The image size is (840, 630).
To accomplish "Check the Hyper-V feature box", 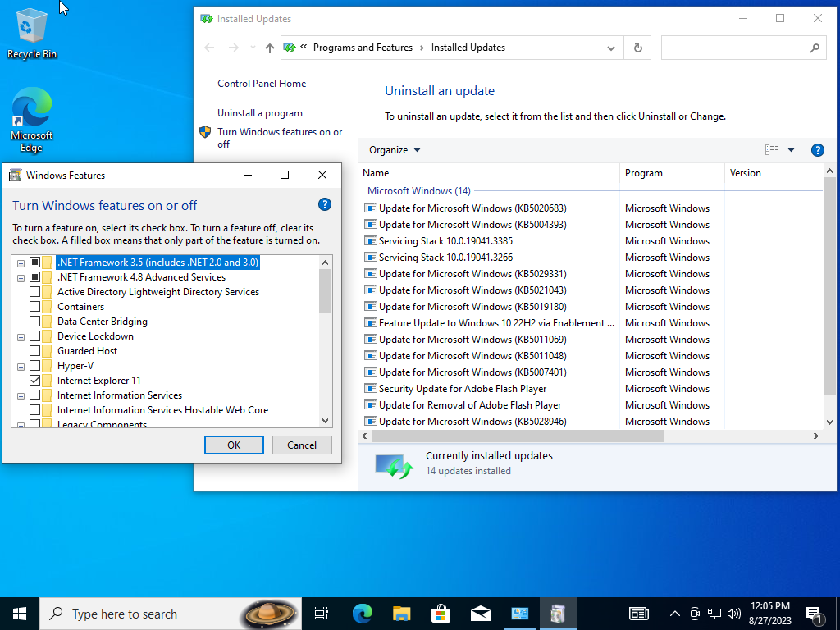I will pyautogui.click(x=34, y=365).
